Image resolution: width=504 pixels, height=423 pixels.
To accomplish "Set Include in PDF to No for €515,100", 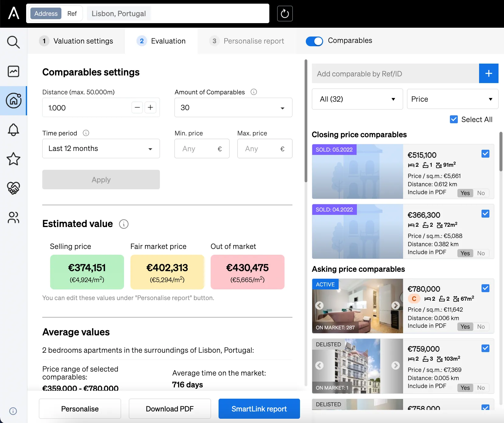I will pos(481,193).
